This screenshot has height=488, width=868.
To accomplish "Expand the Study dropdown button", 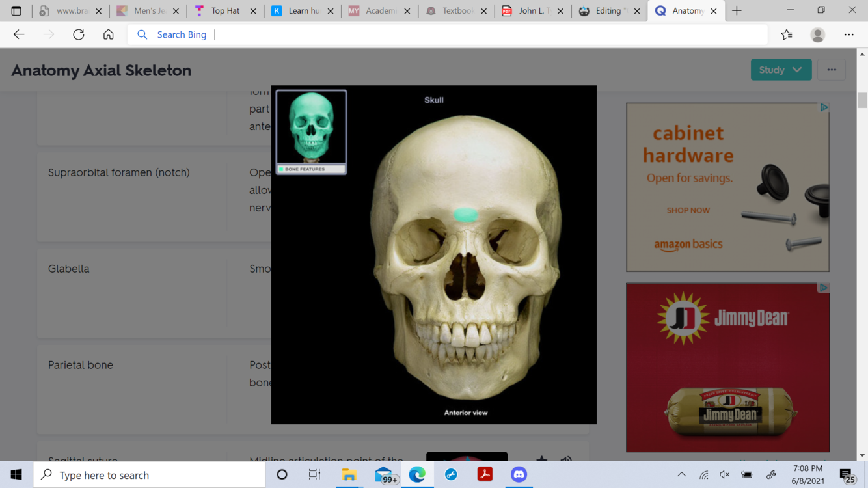I will (781, 70).
